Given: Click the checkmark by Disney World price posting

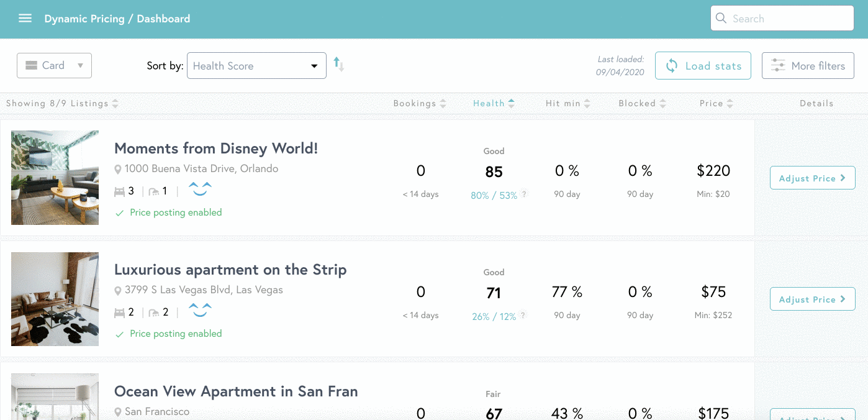Looking at the screenshot, I should [x=119, y=212].
